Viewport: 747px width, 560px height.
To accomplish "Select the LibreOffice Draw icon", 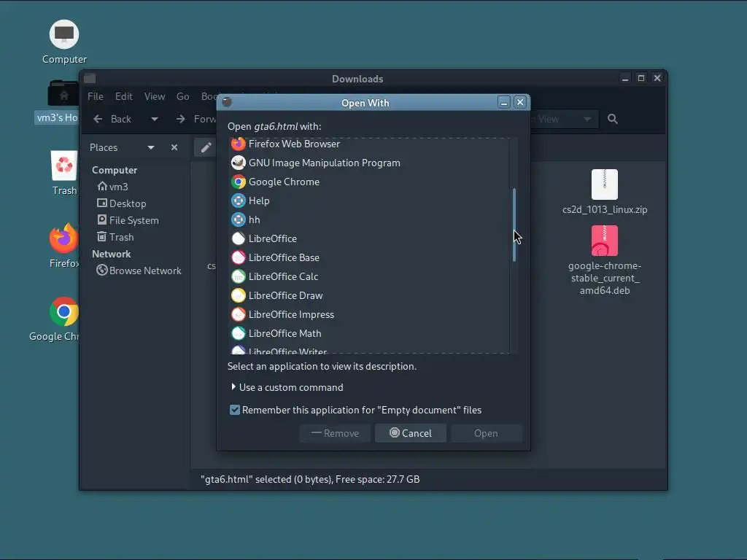I will (x=239, y=296).
